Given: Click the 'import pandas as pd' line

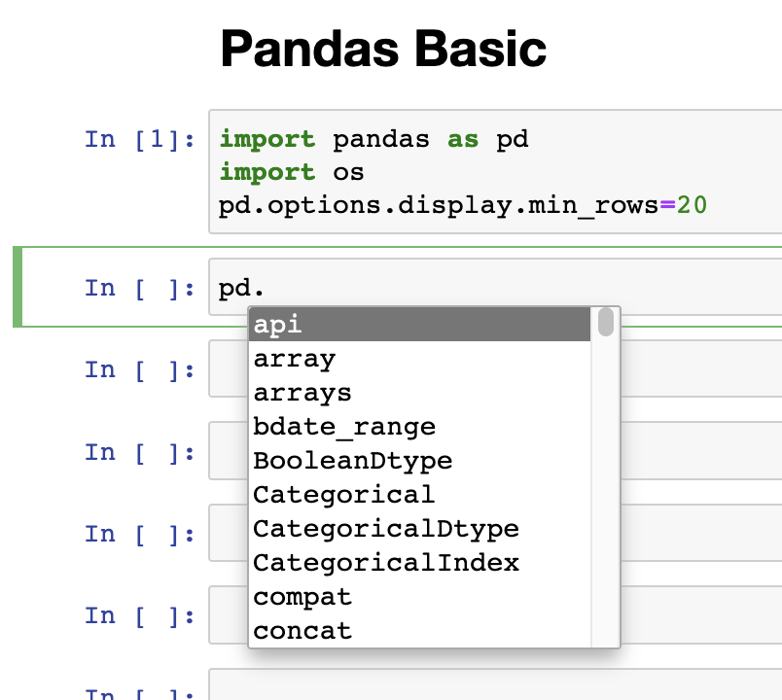Looking at the screenshot, I should (374, 139).
